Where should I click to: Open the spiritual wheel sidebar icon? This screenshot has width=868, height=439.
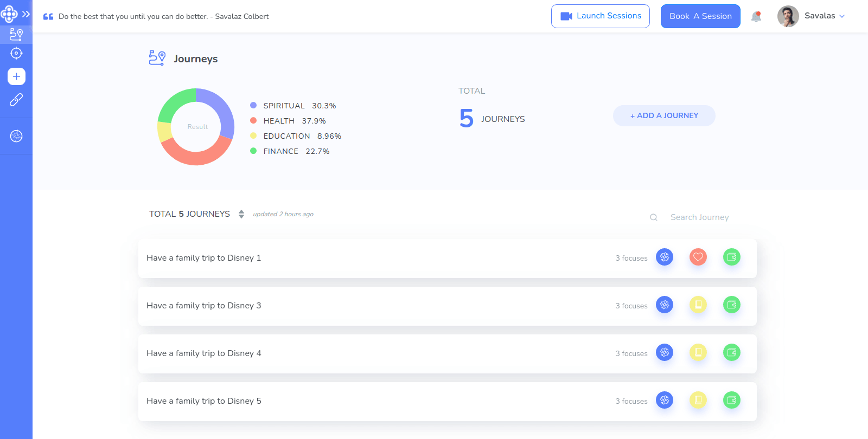tap(16, 136)
